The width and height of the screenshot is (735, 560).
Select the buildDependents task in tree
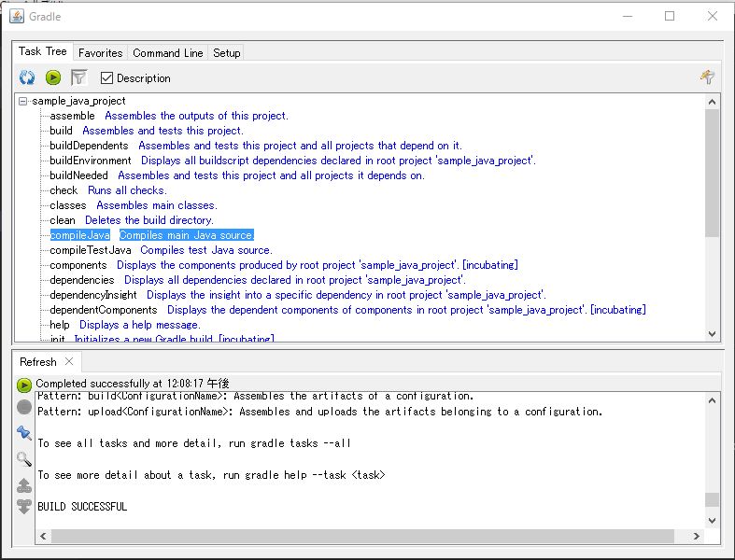pos(89,146)
